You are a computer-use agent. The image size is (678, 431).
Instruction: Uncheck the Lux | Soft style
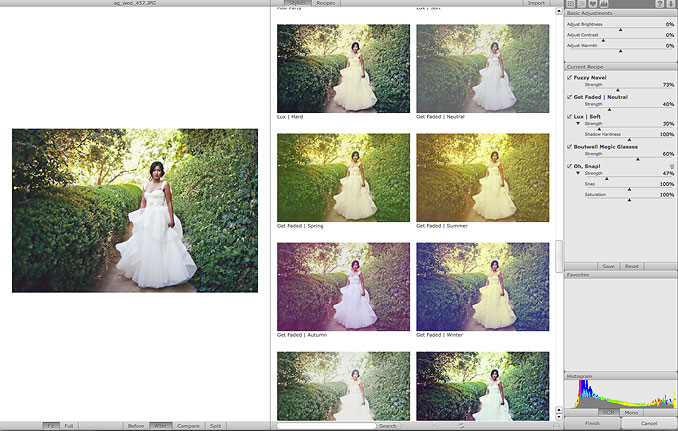(x=569, y=116)
